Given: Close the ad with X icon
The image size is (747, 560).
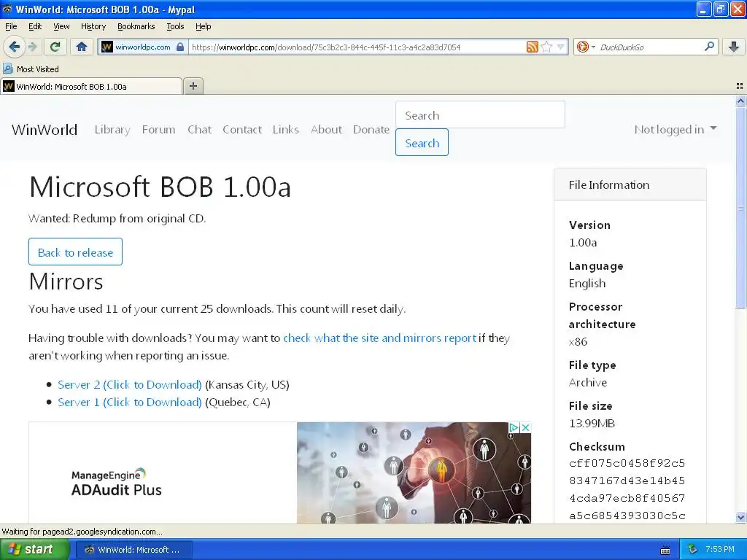Looking at the screenshot, I should coord(525,427).
